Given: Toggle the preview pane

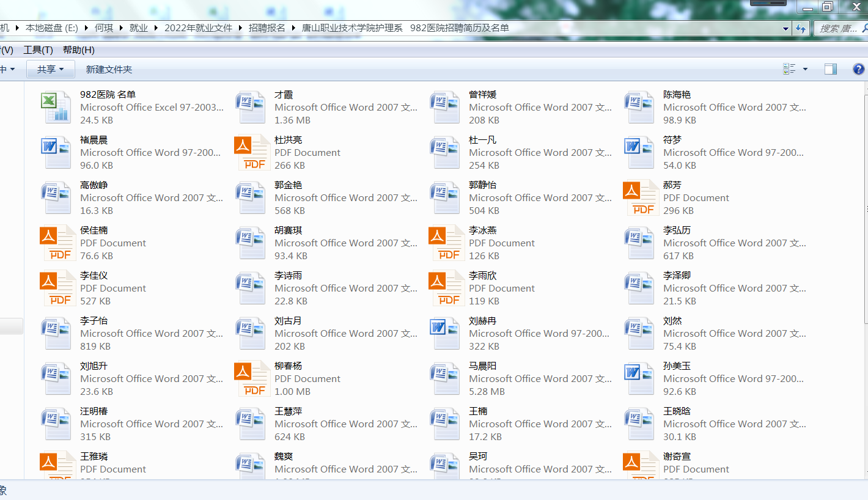Looking at the screenshot, I should (830, 69).
